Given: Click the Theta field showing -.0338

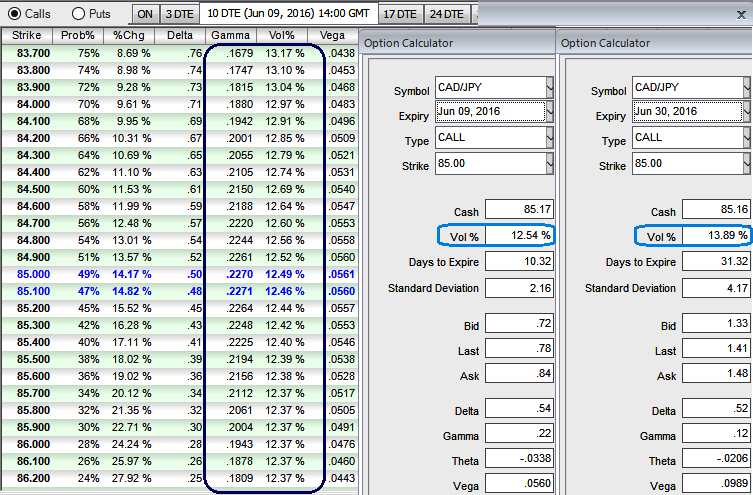Looking at the screenshot, I should (519, 458).
